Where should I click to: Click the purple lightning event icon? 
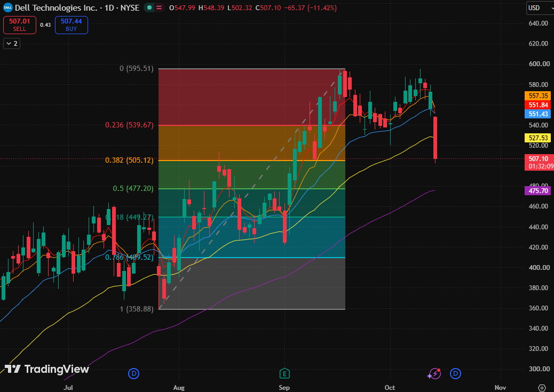[434, 374]
